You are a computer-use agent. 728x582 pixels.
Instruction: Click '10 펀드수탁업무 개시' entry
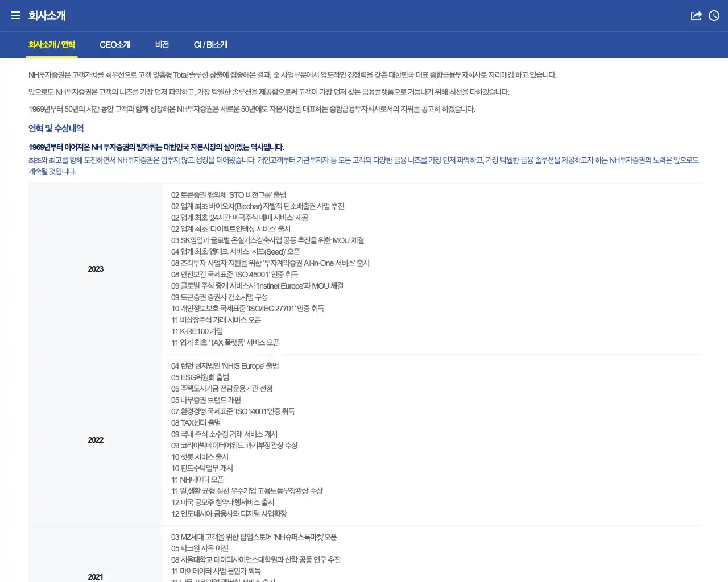pos(202,468)
